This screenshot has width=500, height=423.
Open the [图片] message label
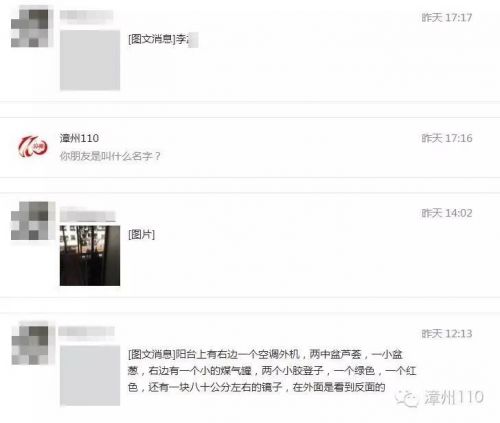tap(142, 234)
